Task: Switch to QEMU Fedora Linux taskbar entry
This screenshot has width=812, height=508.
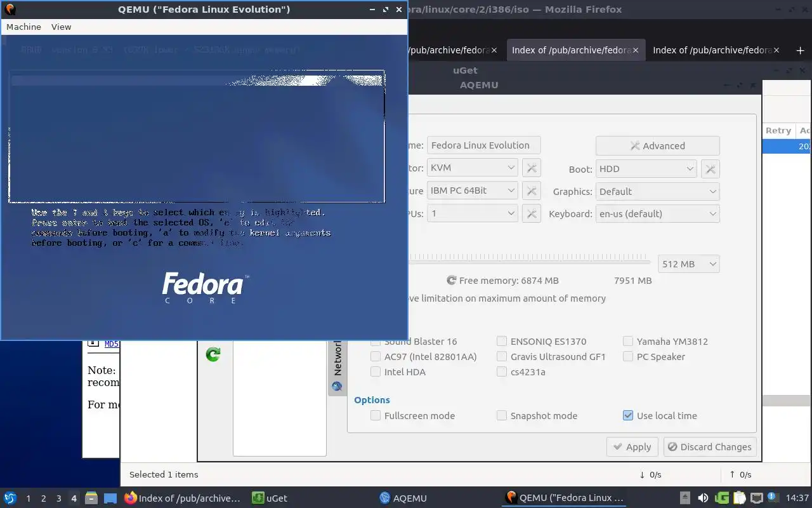Action: pos(565,498)
